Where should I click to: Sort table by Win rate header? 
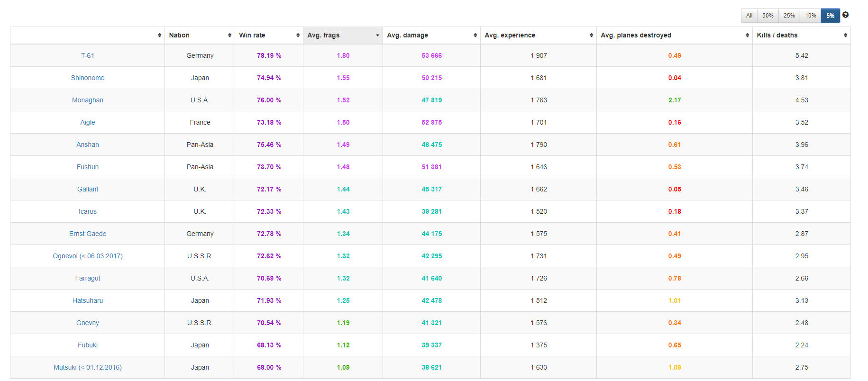[x=252, y=36]
